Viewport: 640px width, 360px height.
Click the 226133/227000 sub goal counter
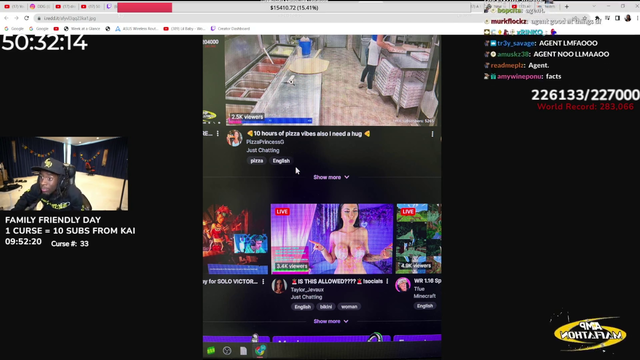point(585,95)
